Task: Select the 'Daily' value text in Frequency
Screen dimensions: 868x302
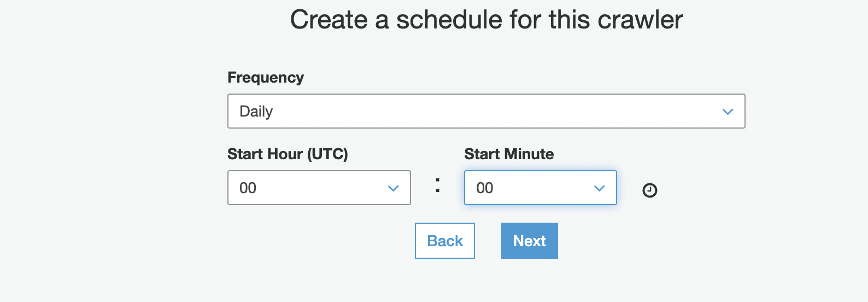Action: pos(256,112)
